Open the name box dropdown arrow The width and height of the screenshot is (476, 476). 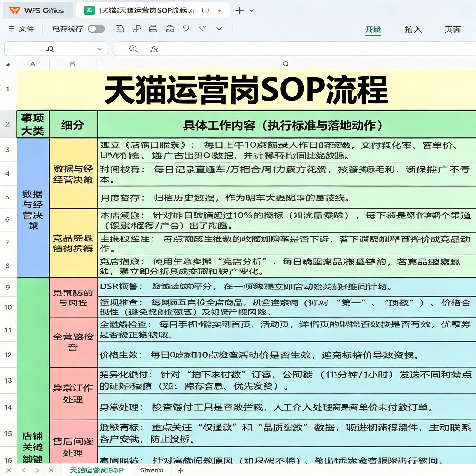pos(99,49)
